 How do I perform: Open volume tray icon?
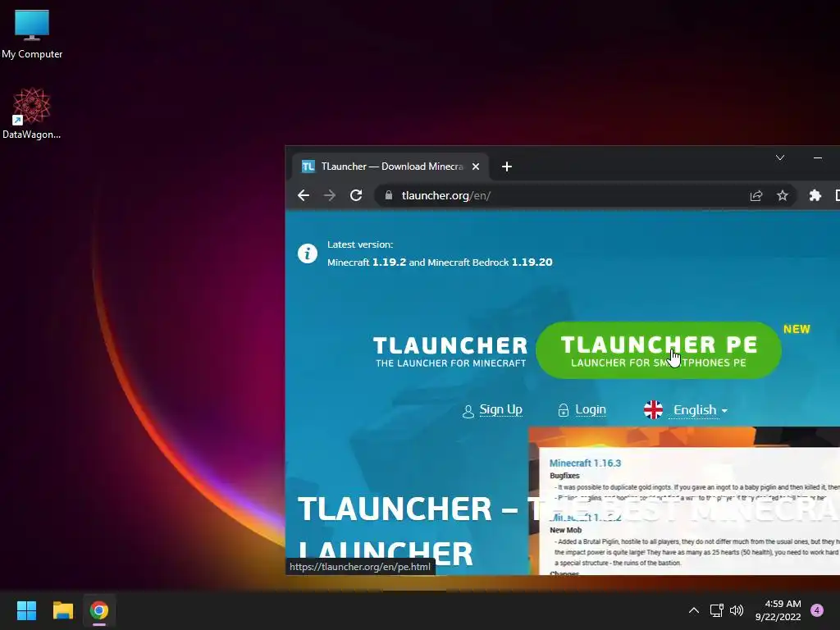[x=737, y=609]
